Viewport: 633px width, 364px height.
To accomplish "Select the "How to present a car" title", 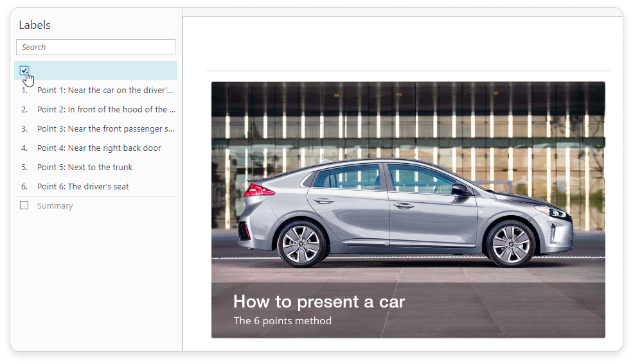I will 319,301.
